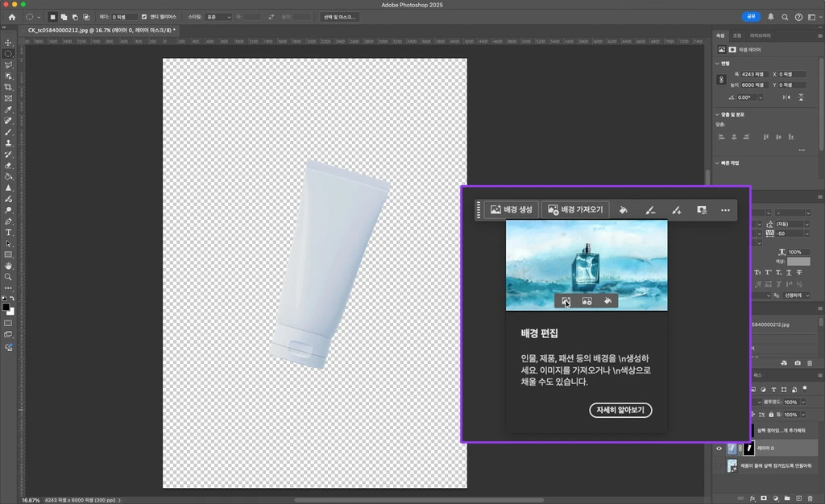Click the Home icon in options bar
The image size is (825, 504).
coord(11,17)
